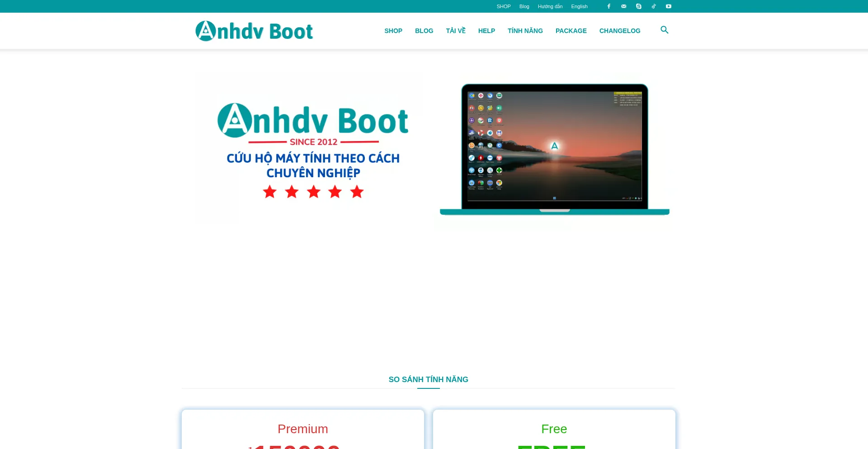
Task: Open the TÍNH NĂNG menu item
Action: tap(525, 31)
